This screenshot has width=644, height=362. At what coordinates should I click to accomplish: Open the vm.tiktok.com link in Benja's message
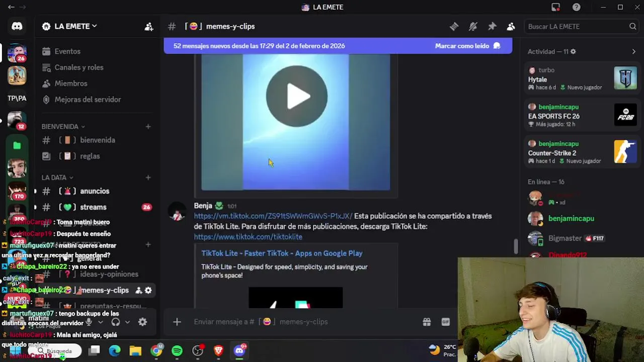(x=273, y=216)
